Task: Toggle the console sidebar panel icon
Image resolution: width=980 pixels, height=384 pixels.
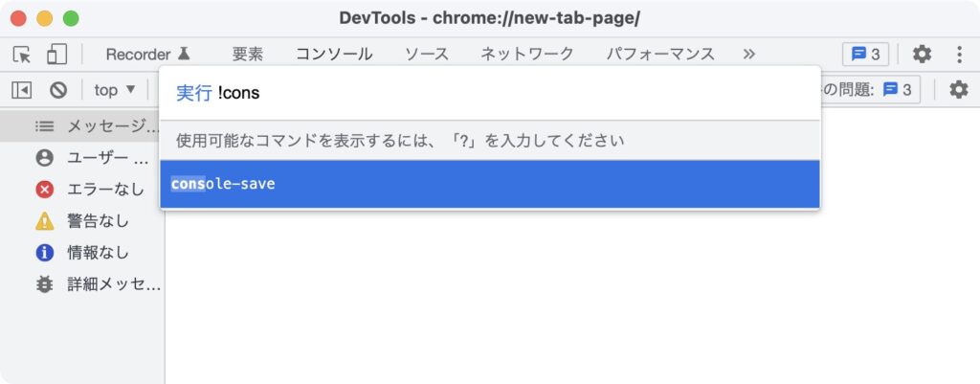Action: [x=22, y=90]
